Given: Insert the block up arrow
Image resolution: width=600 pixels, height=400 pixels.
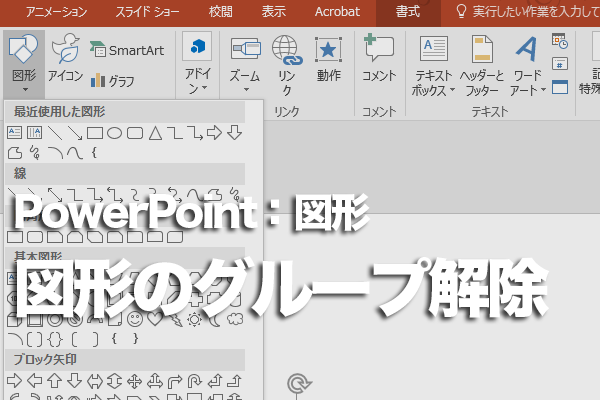Looking at the screenshot, I should [54, 381].
